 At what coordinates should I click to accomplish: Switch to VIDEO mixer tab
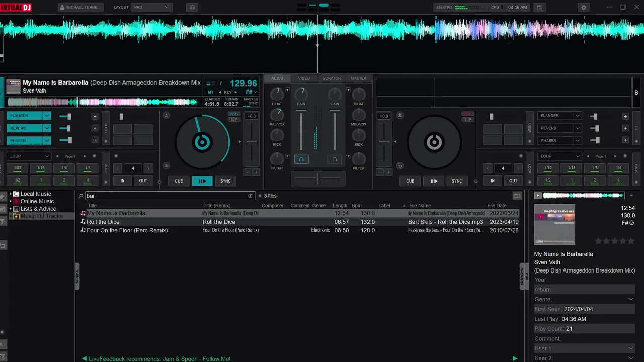coord(304,78)
